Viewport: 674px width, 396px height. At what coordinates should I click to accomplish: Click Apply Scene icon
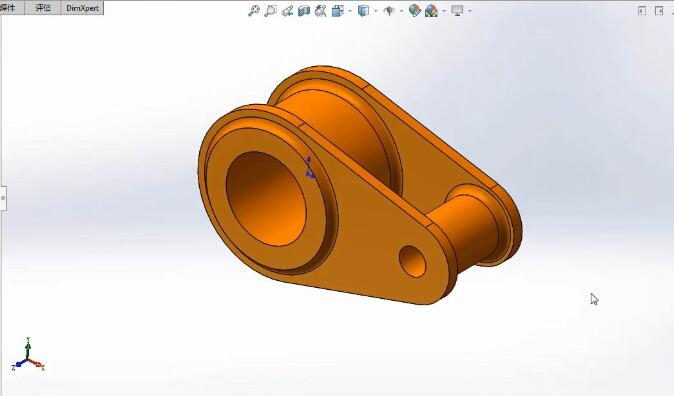click(x=431, y=11)
